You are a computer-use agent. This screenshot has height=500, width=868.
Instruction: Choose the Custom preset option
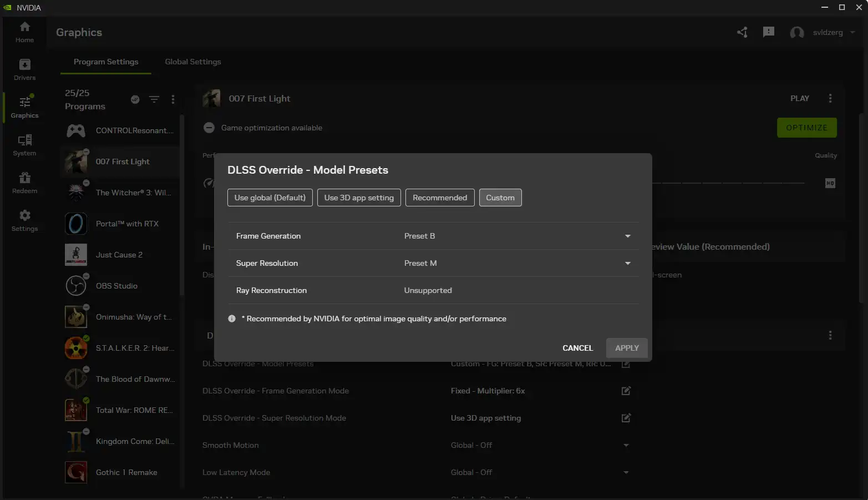tap(500, 198)
